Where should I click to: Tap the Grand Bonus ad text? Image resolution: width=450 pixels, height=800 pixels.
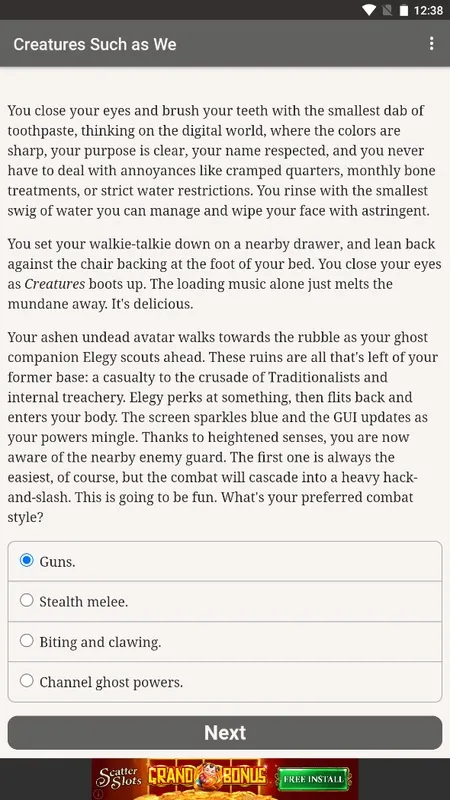click(x=208, y=777)
